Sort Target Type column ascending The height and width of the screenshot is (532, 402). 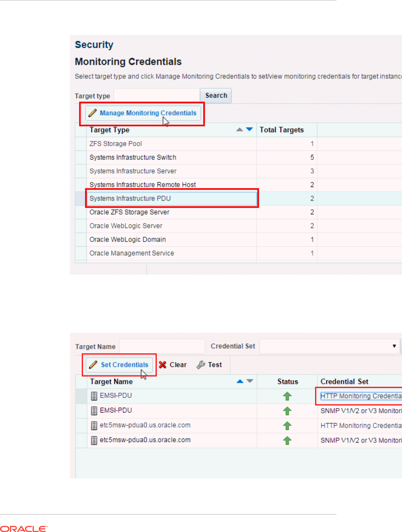tap(239, 129)
